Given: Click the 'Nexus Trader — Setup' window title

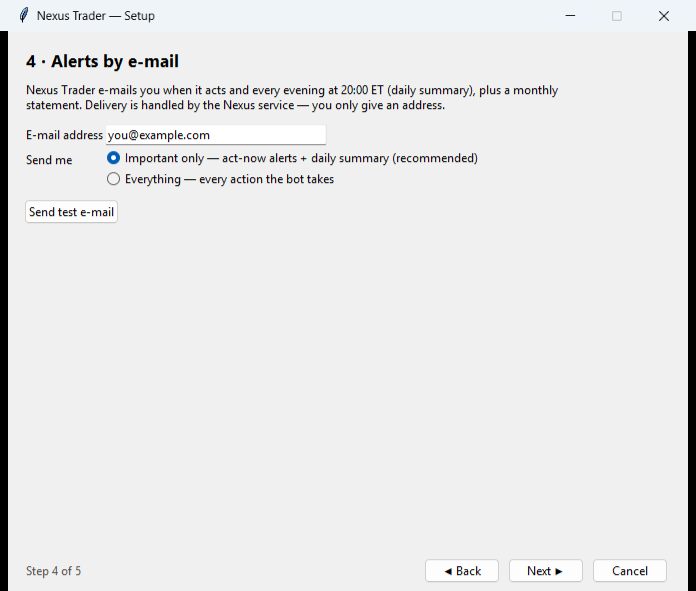Looking at the screenshot, I should tap(96, 16).
